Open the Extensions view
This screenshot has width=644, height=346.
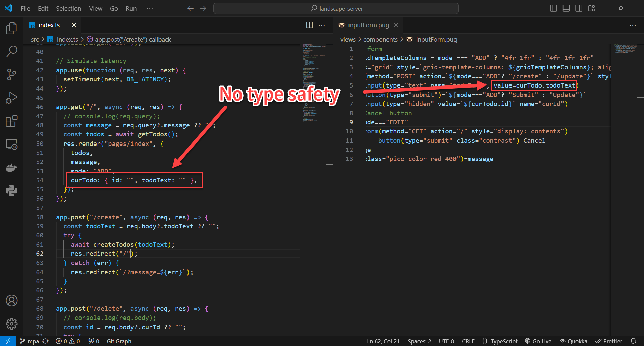click(x=11, y=121)
